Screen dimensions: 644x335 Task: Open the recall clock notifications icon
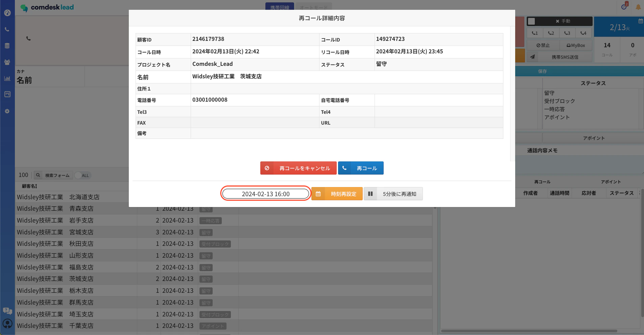point(624,6)
